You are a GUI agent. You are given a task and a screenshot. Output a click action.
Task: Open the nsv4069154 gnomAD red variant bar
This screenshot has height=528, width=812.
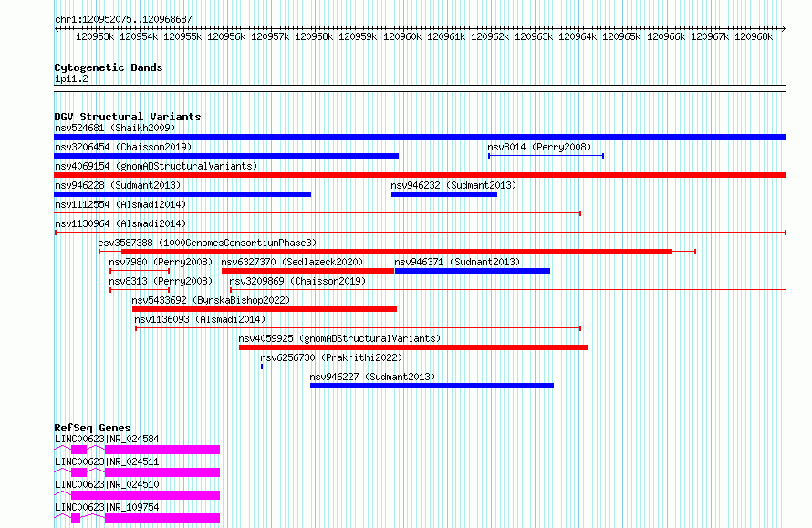click(420, 175)
